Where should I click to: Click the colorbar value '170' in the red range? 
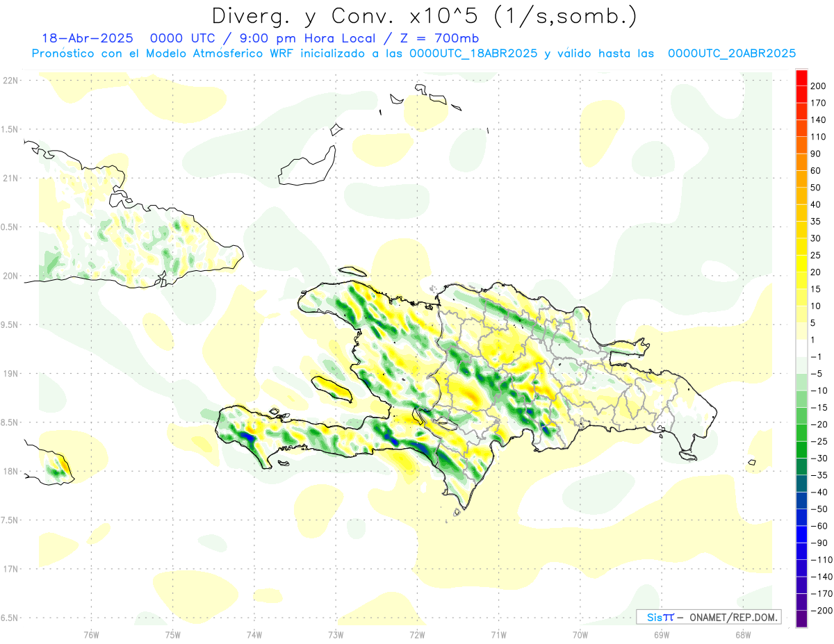pos(819,103)
